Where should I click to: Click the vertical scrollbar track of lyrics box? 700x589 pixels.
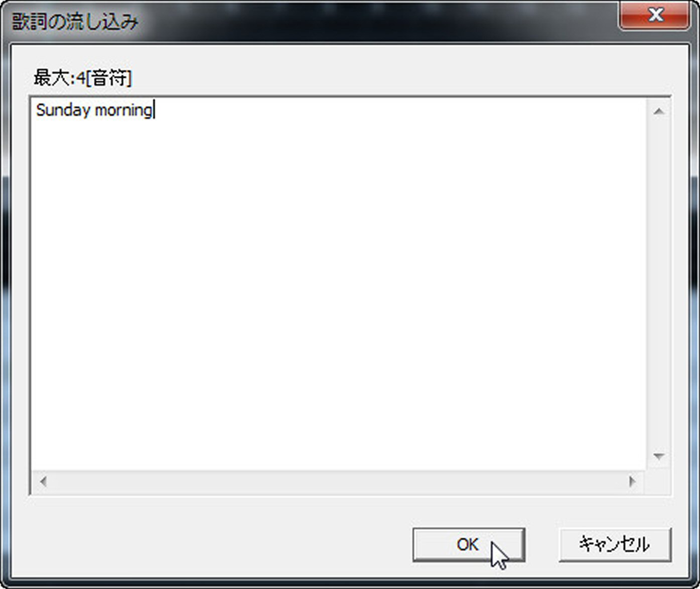pos(659,284)
